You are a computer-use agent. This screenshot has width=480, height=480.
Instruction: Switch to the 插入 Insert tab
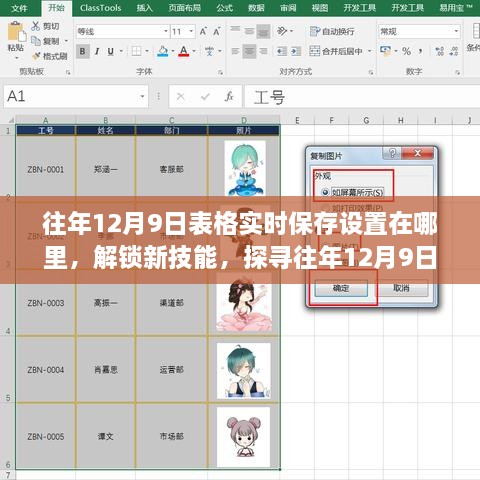click(x=145, y=8)
